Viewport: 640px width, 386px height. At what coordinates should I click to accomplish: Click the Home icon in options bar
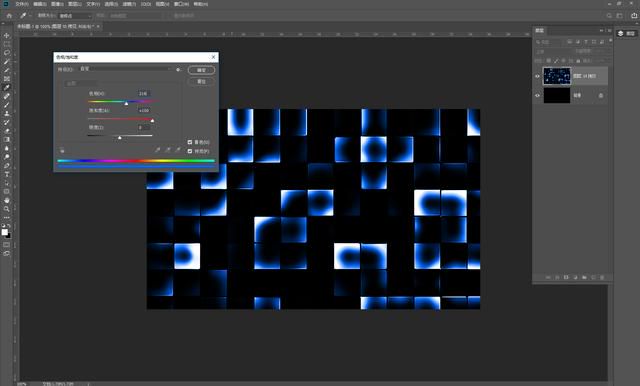tap(9, 16)
